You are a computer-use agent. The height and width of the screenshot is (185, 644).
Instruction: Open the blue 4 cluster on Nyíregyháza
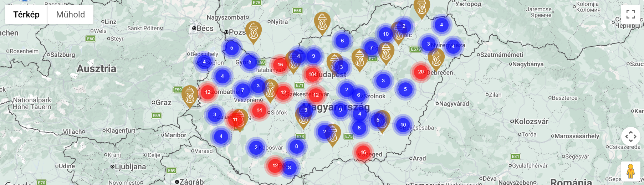[453, 46]
